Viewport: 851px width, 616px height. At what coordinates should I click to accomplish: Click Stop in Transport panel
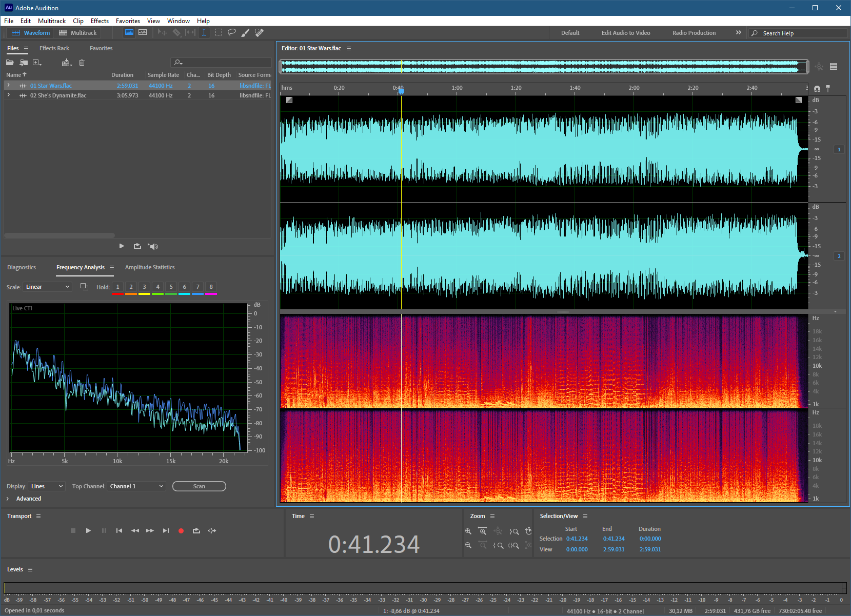(73, 531)
